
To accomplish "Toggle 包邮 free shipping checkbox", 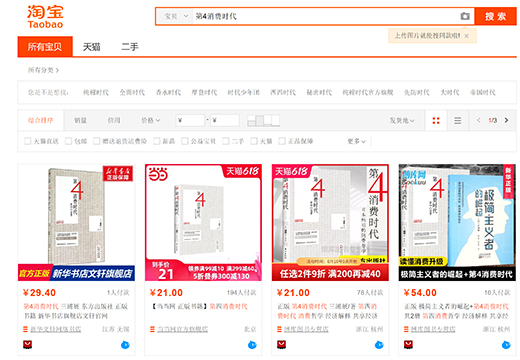I will point(68,141).
